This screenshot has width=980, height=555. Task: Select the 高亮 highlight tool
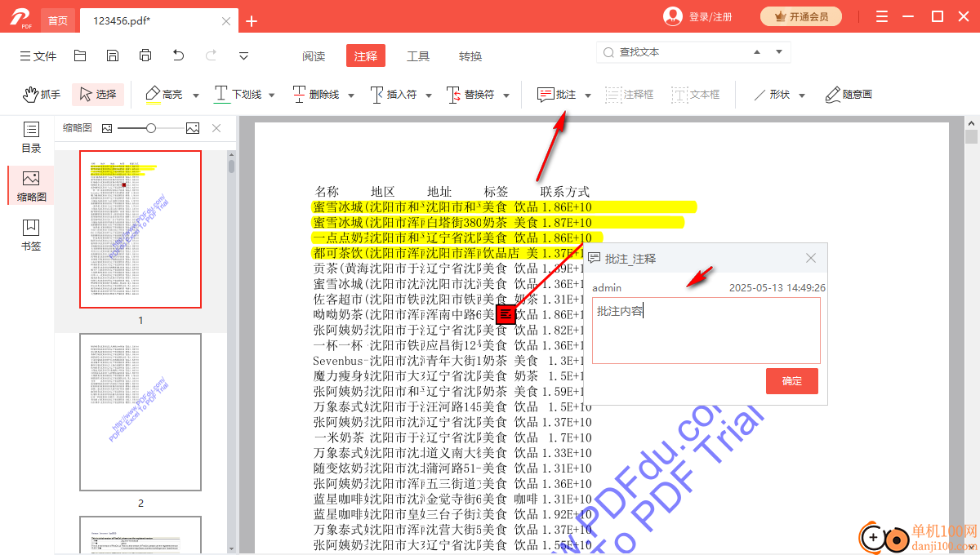(x=163, y=95)
